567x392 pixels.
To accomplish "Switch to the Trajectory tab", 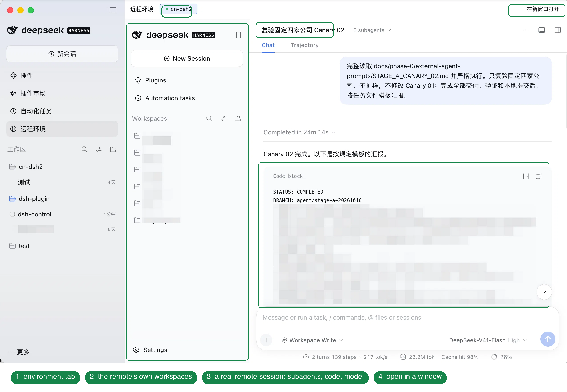I will (x=305, y=45).
